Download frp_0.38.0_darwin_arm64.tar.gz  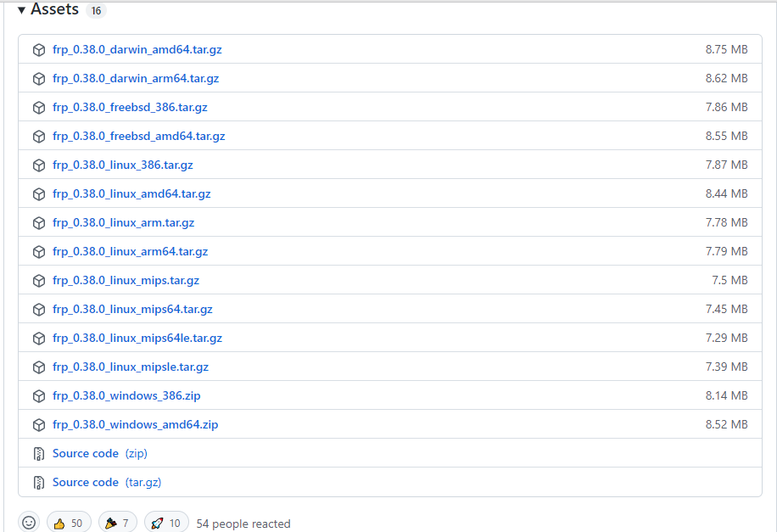point(136,78)
